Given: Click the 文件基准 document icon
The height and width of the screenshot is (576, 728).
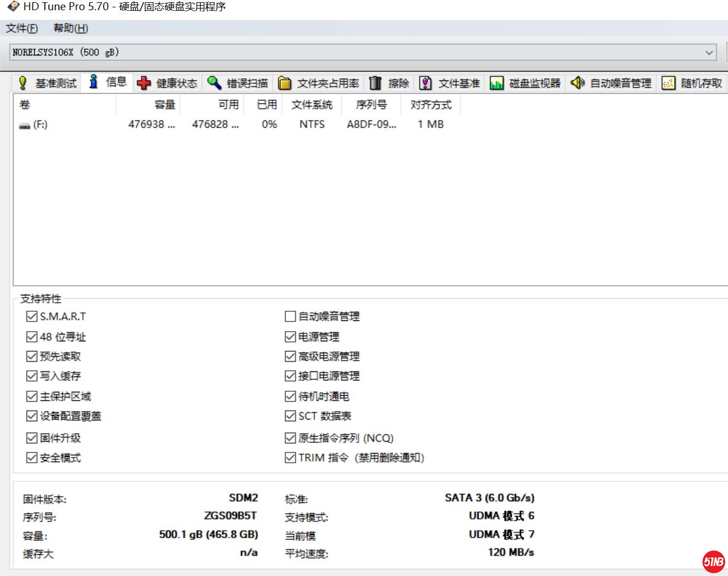Looking at the screenshot, I should click(x=425, y=83).
